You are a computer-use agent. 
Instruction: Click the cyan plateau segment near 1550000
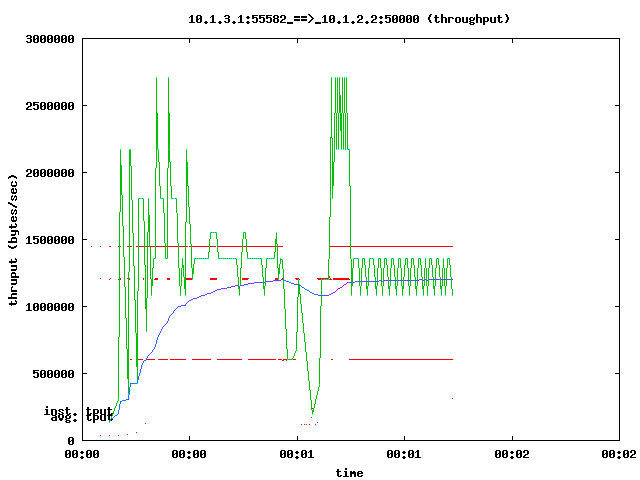click(213, 233)
